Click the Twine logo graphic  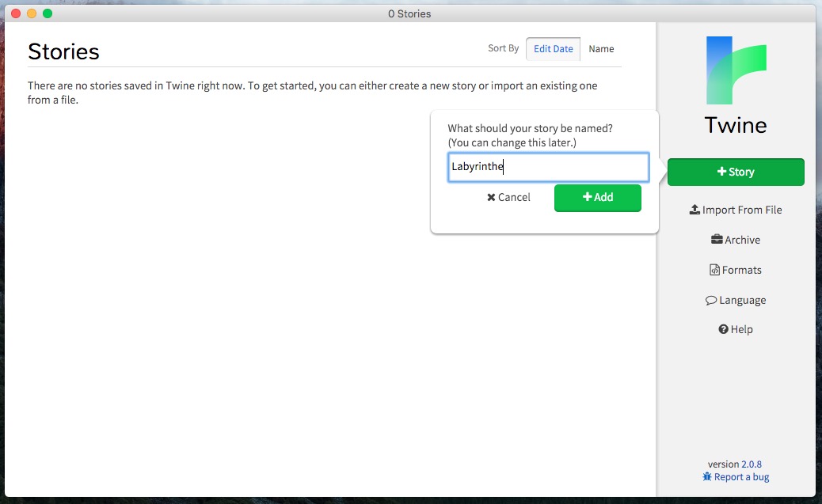(736, 70)
